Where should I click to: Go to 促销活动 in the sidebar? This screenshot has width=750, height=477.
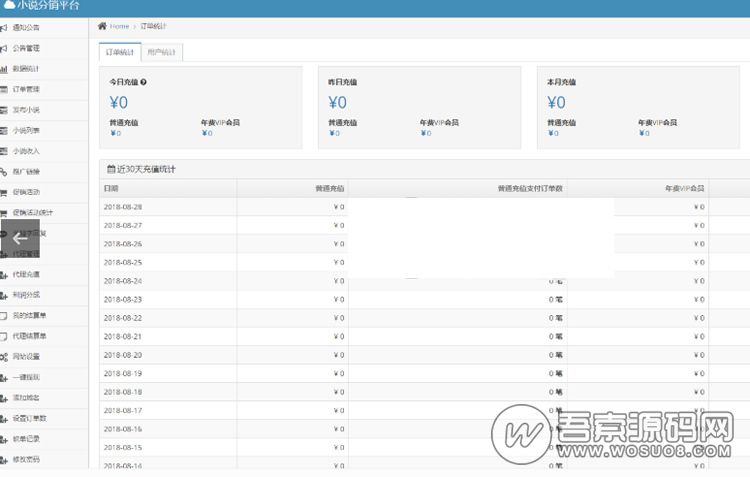[x=26, y=192]
